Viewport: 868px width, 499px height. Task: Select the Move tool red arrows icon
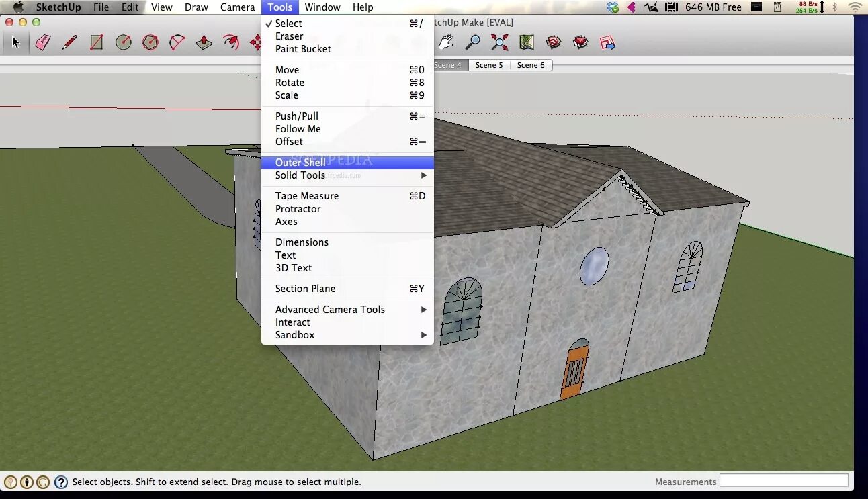pyautogui.click(x=255, y=43)
